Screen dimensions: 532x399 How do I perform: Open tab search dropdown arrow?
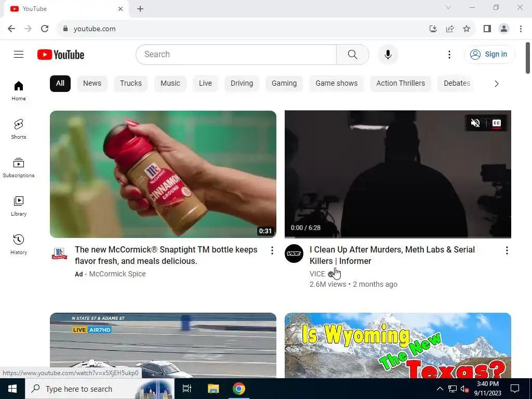tap(448, 7)
